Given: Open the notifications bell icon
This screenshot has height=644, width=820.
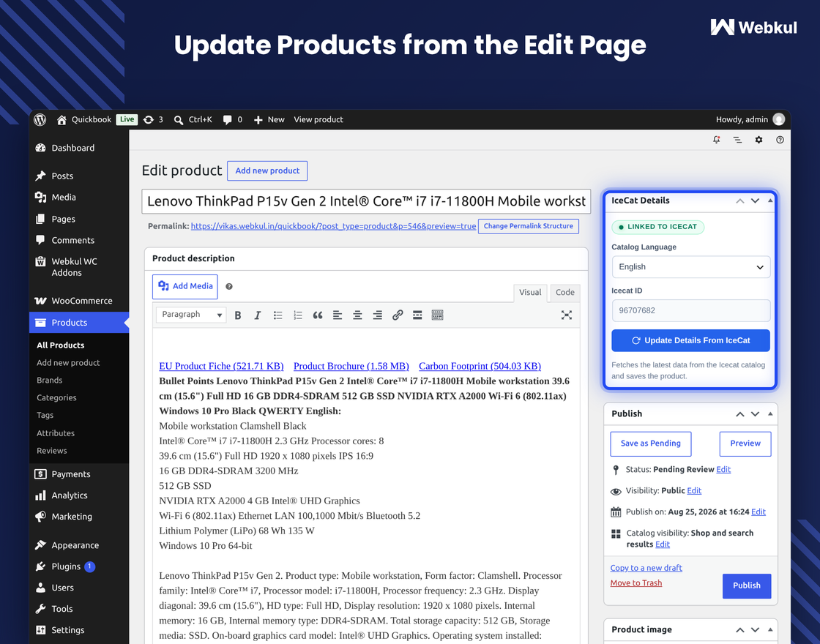Looking at the screenshot, I should pyautogui.click(x=717, y=140).
